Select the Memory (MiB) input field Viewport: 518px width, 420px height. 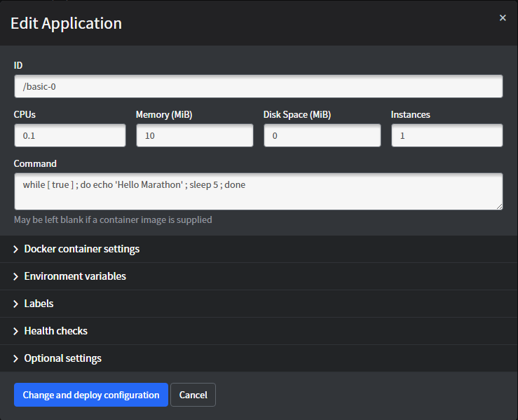point(194,136)
